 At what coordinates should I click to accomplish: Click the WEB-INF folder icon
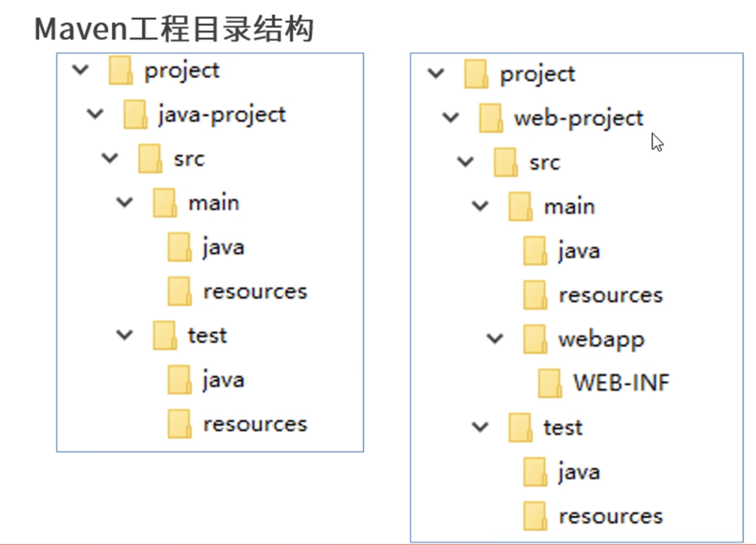click(550, 384)
